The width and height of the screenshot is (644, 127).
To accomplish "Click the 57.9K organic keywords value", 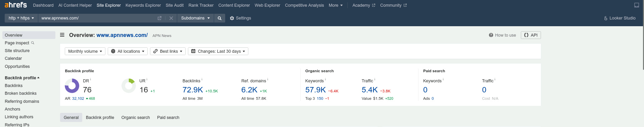I will tap(315, 90).
